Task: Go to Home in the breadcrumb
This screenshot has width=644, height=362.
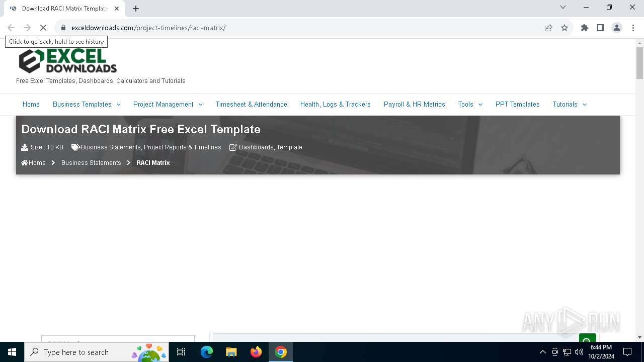Action: (x=33, y=163)
